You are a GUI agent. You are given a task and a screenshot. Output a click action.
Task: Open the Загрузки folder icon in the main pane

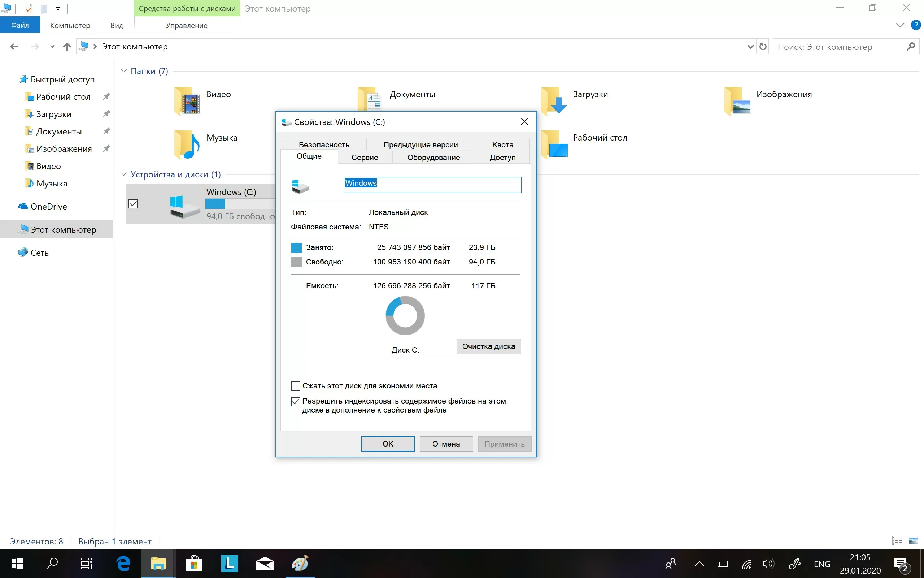coord(554,101)
